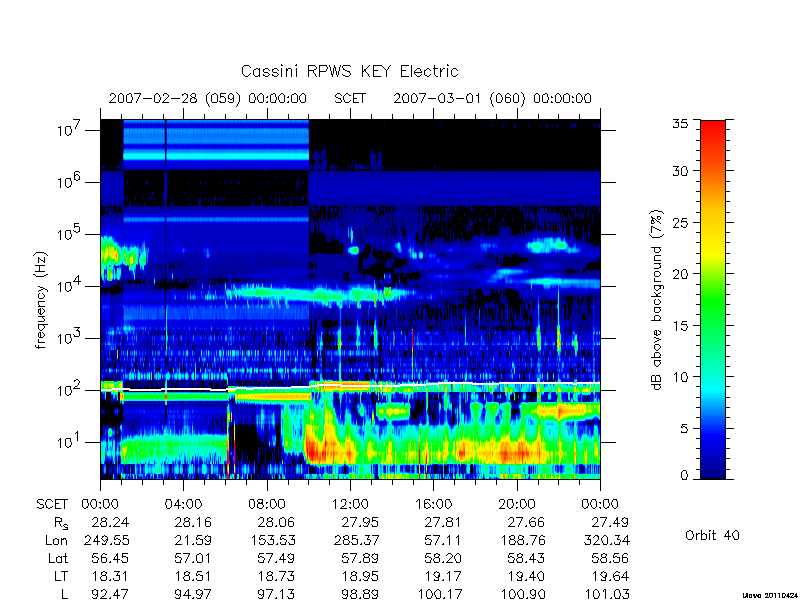Select start date '2007-02-28 (059) 00:00:00'

click(208, 98)
